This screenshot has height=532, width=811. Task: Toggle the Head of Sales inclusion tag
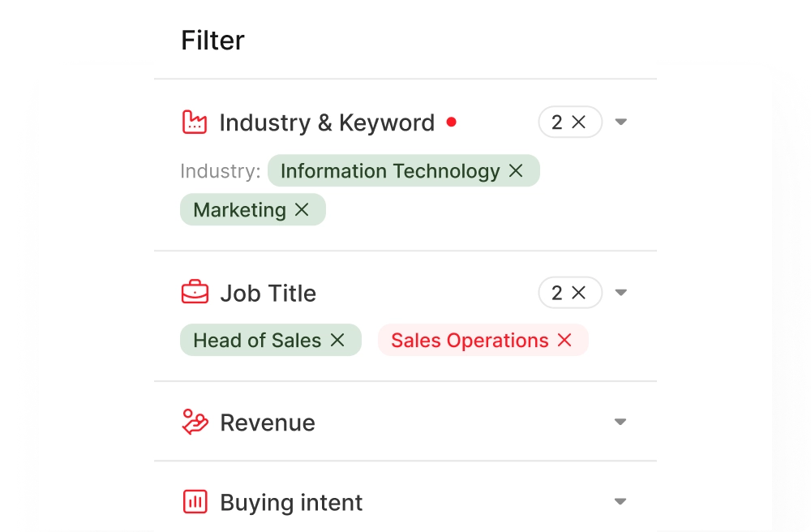260,340
